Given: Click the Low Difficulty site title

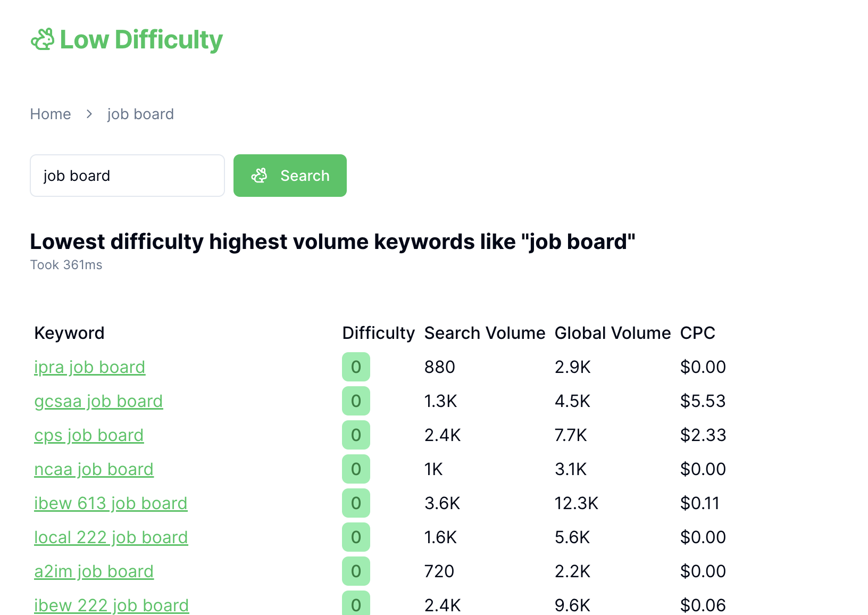Looking at the screenshot, I should 141,40.
